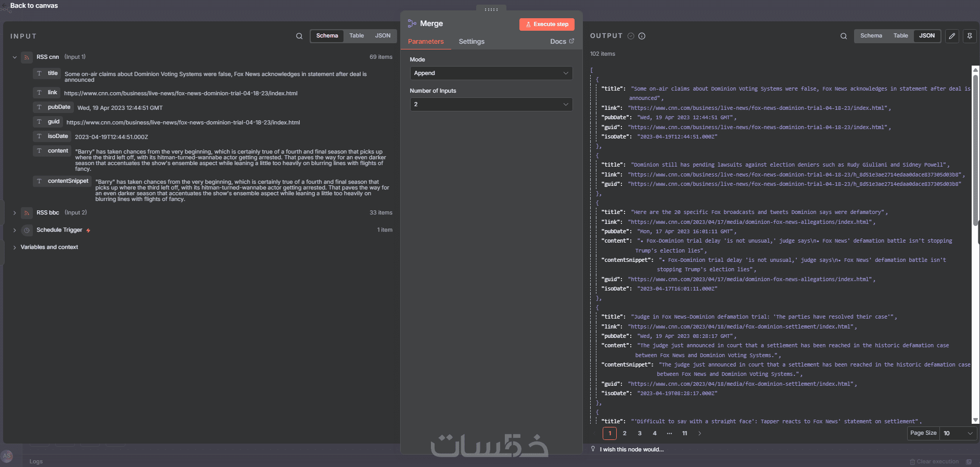Click the output info circle icon
The width and height of the screenshot is (980, 467).
(x=642, y=36)
